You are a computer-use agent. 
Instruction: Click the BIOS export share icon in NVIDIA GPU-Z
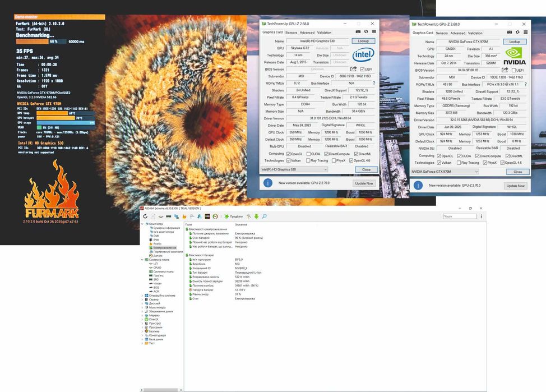pos(505,70)
